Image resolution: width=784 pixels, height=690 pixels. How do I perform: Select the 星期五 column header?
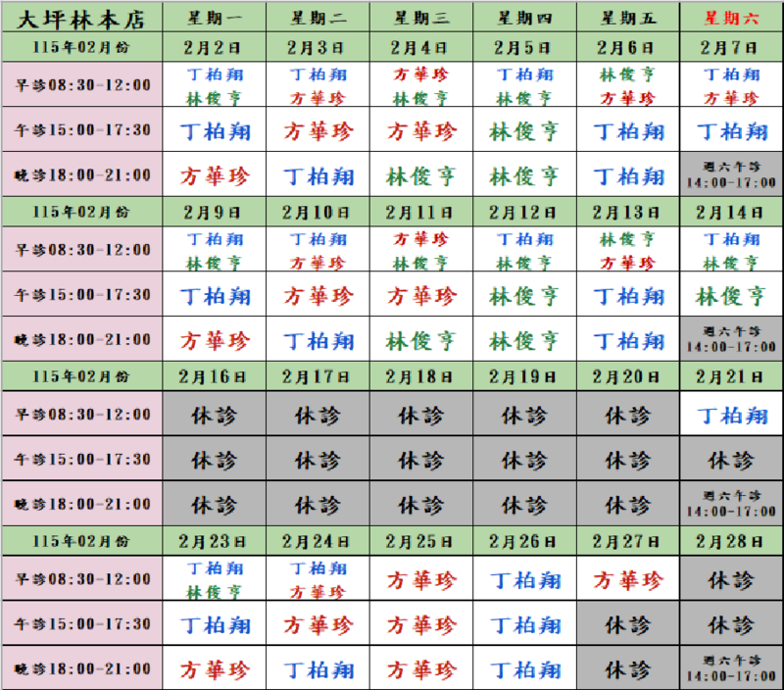click(x=627, y=19)
